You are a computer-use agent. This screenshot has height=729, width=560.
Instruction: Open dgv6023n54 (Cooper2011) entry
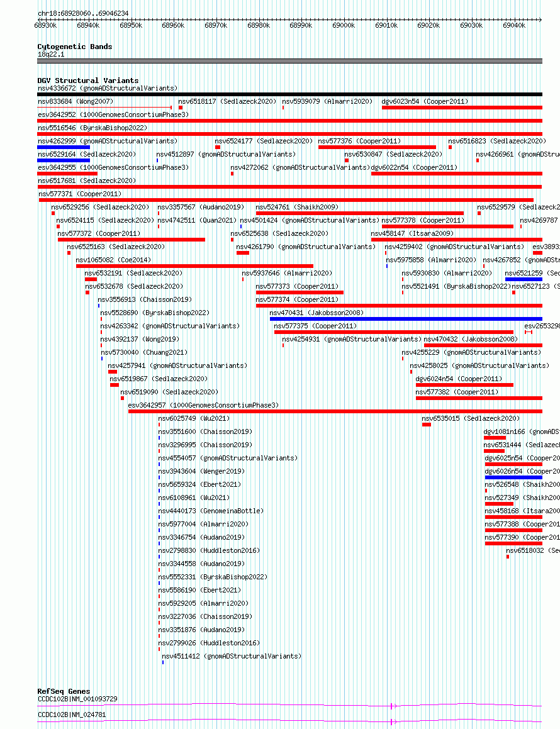coord(425,101)
